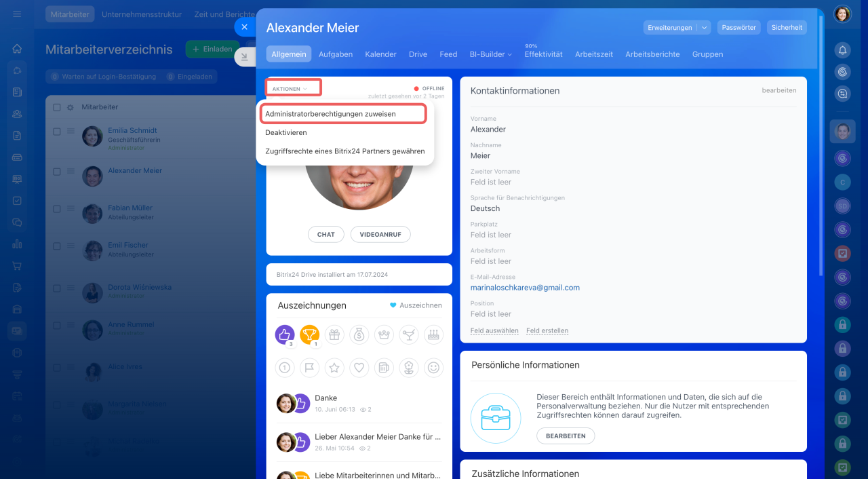
Task: Open the Gruppen tab
Action: (x=707, y=54)
